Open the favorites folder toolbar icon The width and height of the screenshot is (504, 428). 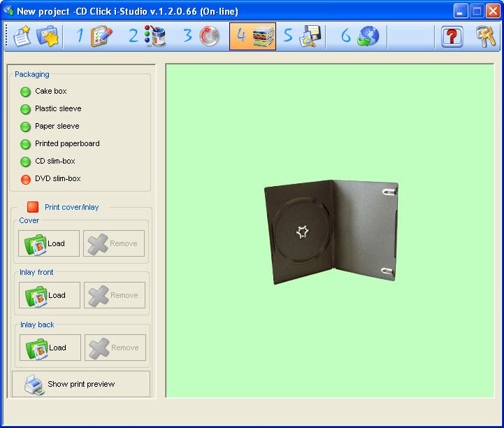tap(48, 36)
